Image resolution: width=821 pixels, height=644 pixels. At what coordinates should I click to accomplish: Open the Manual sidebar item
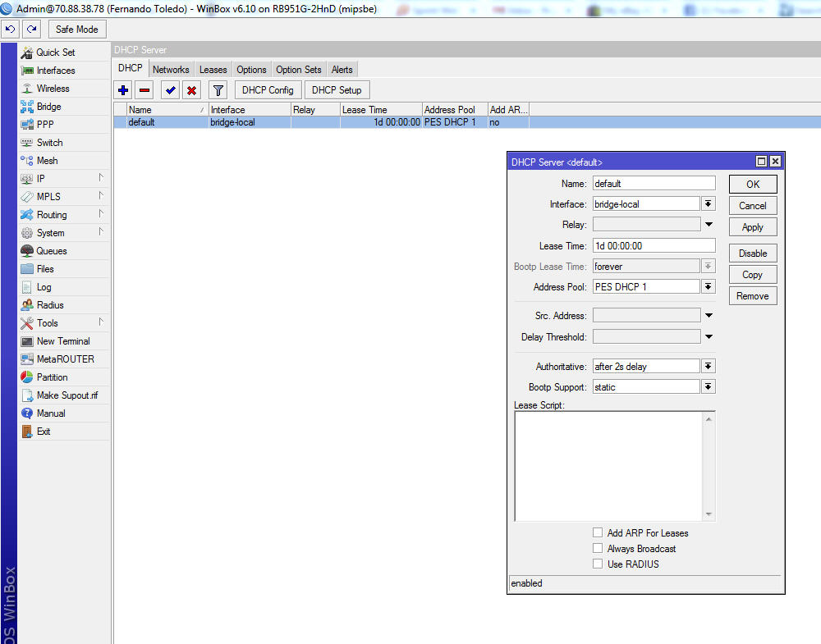(x=64, y=413)
